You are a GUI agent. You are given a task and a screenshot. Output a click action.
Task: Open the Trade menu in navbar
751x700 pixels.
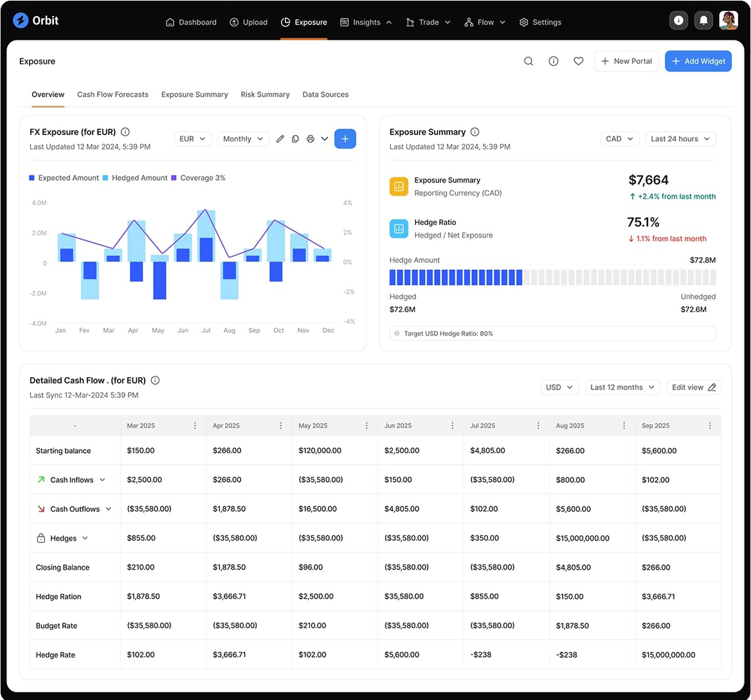tap(428, 22)
